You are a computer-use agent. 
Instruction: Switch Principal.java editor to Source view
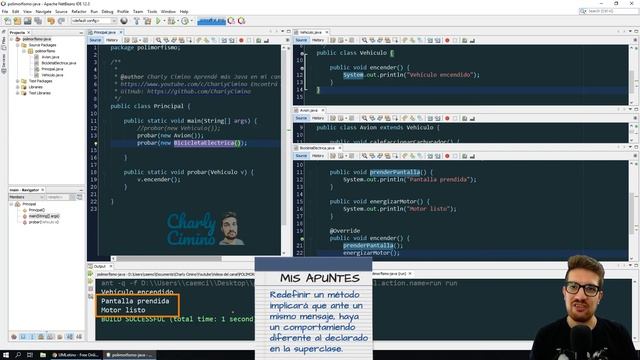(95, 40)
